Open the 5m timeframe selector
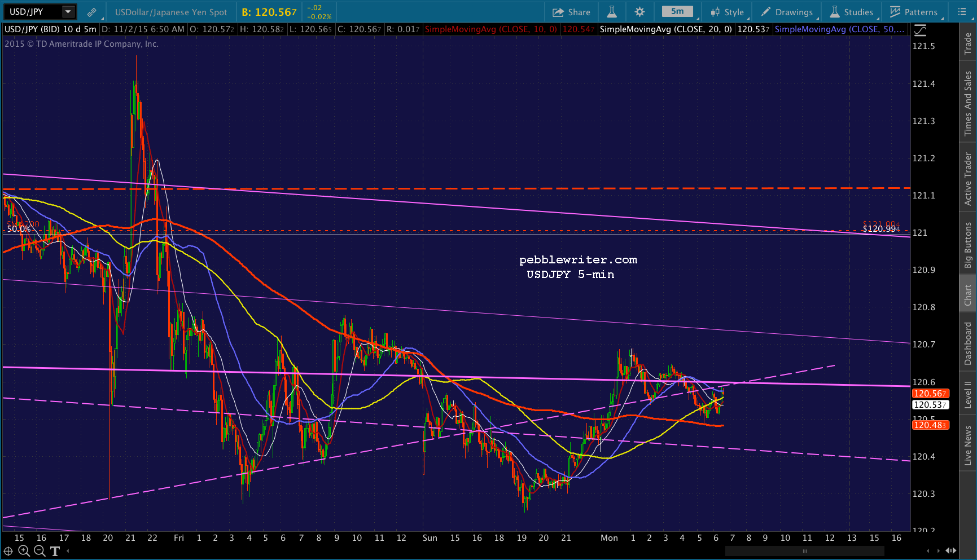The width and height of the screenshot is (977, 560). tap(677, 12)
